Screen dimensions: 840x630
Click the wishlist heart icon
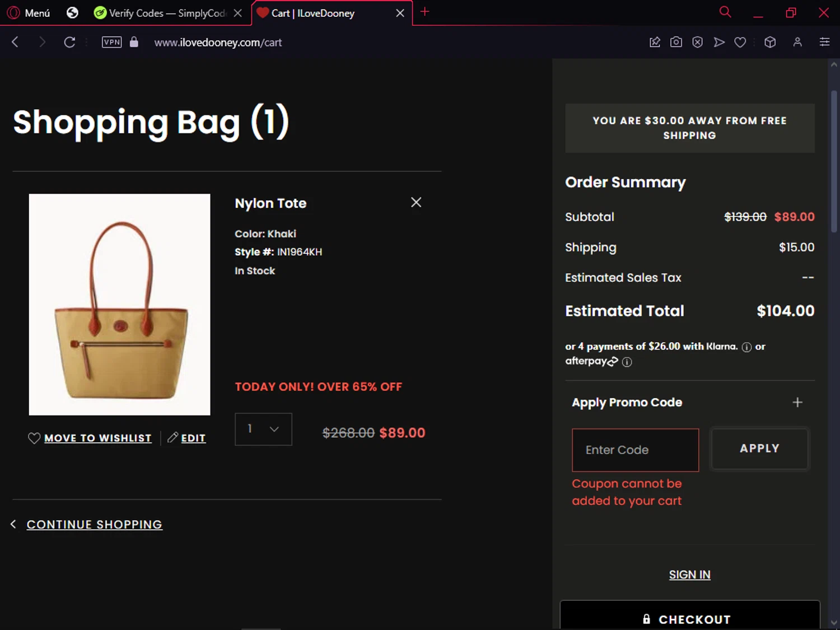34,438
